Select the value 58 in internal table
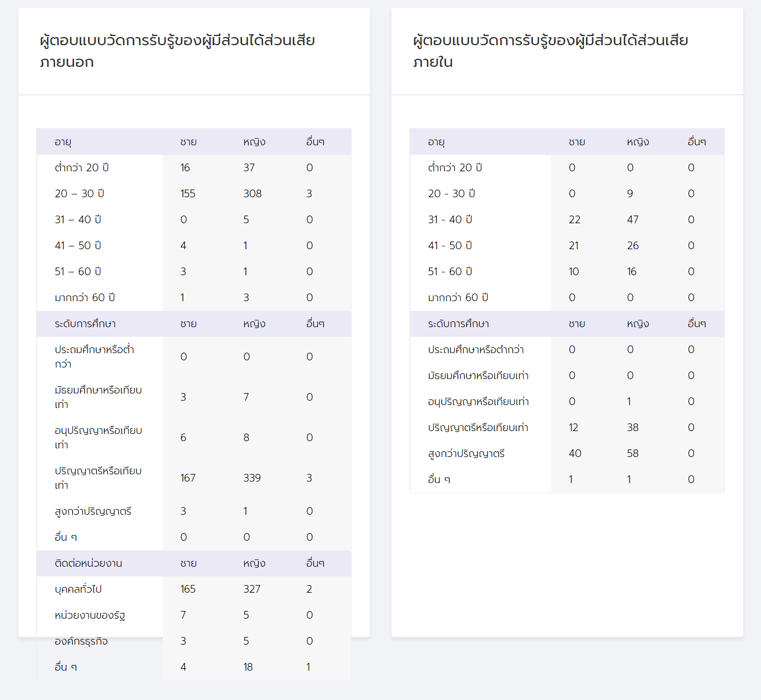Viewport: 761px width, 700px height. (633, 454)
